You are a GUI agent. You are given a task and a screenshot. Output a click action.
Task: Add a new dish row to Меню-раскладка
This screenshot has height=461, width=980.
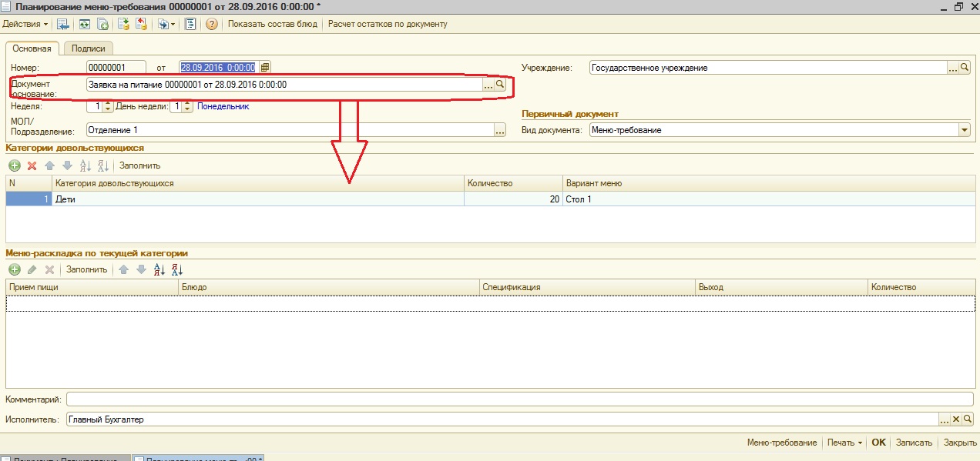coord(15,270)
